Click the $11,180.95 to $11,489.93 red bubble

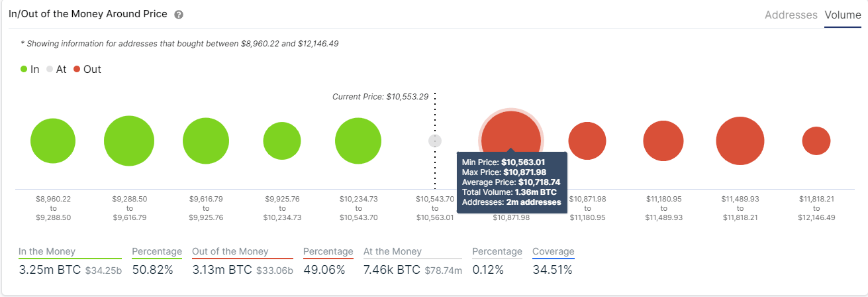663,141
